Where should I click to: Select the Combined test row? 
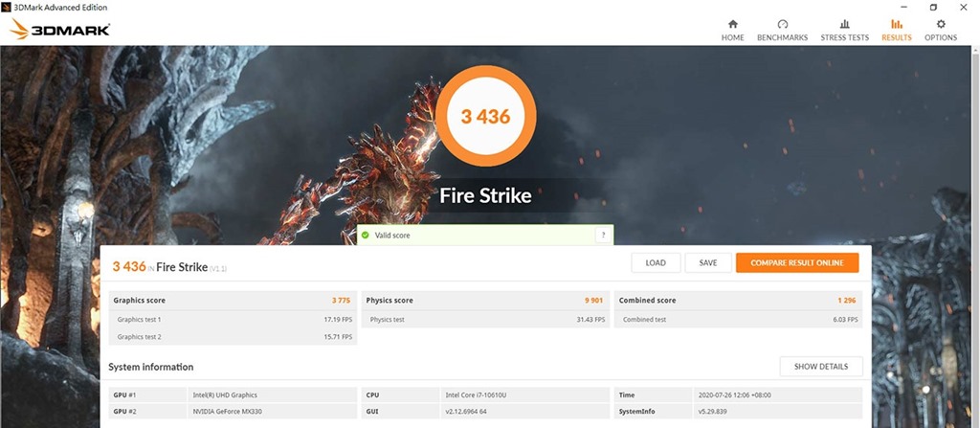pos(738,319)
